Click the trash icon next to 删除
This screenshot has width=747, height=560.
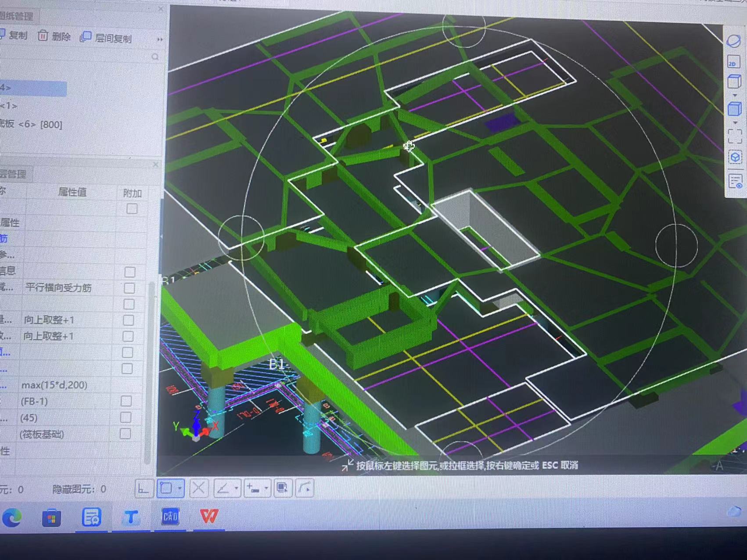click(x=43, y=36)
